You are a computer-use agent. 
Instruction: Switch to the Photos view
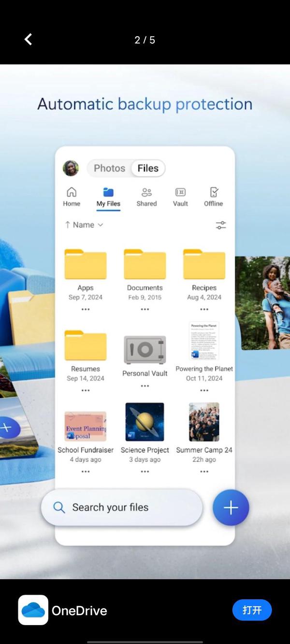109,168
